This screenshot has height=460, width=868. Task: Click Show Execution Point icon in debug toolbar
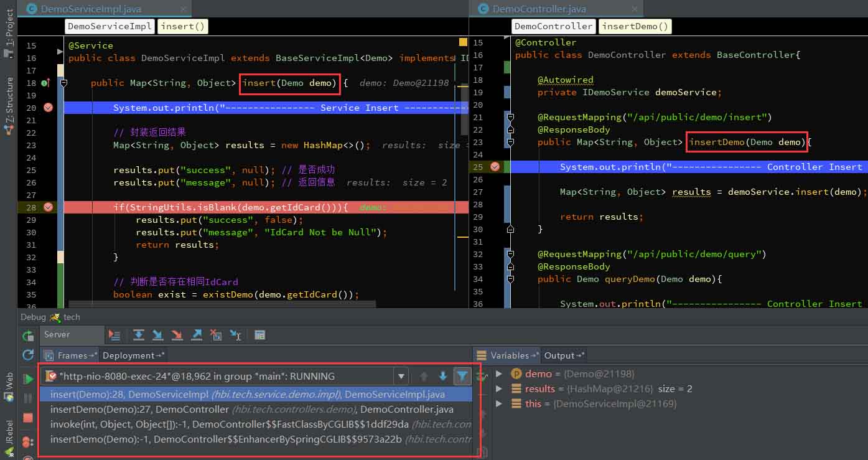point(114,335)
